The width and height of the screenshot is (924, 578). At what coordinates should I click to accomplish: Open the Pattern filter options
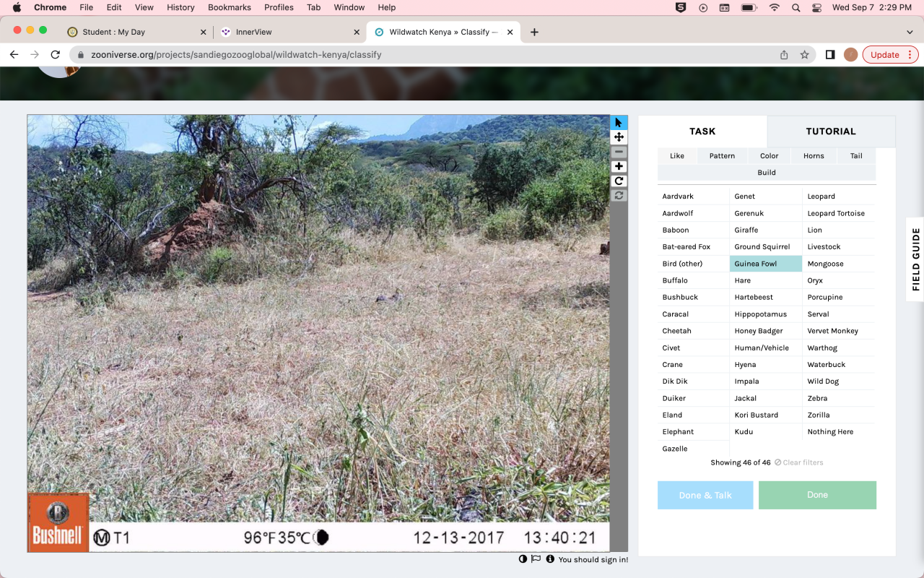(x=722, y=156)
